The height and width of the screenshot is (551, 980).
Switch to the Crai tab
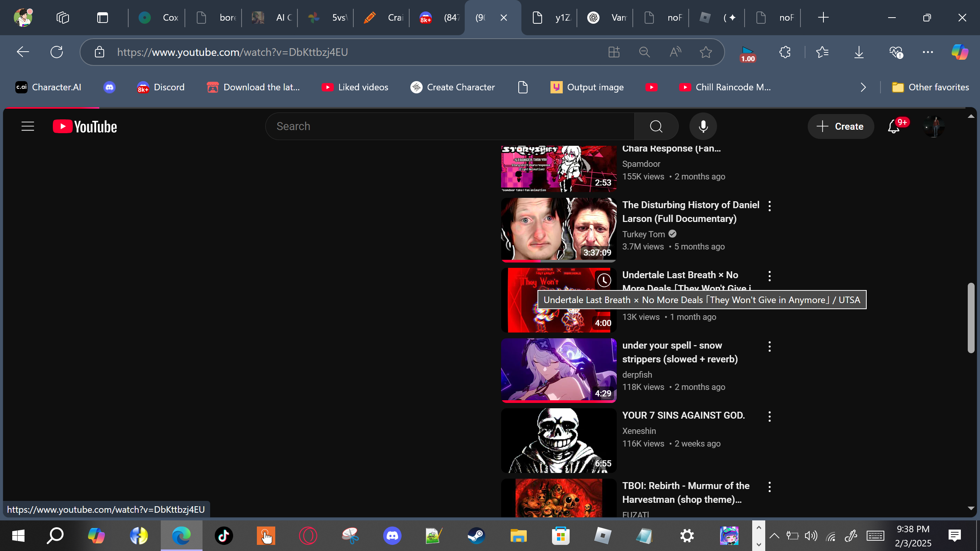coord(382,18)
